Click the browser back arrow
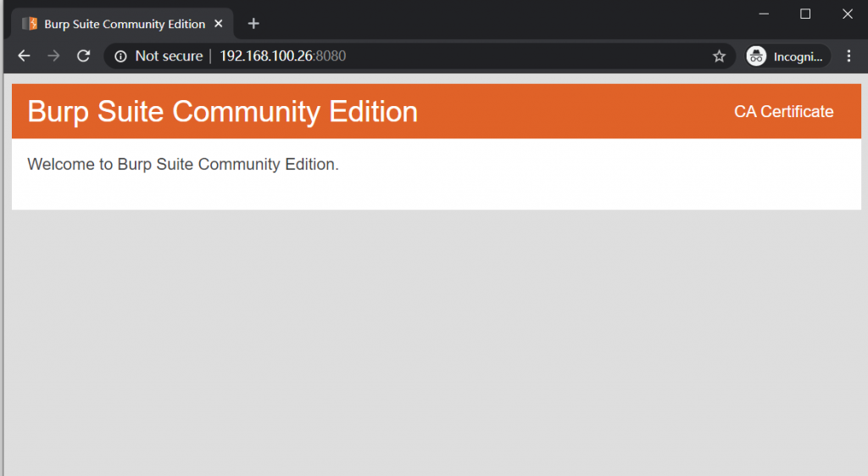This screenshot has height=476, width=868. coord(24,56)
